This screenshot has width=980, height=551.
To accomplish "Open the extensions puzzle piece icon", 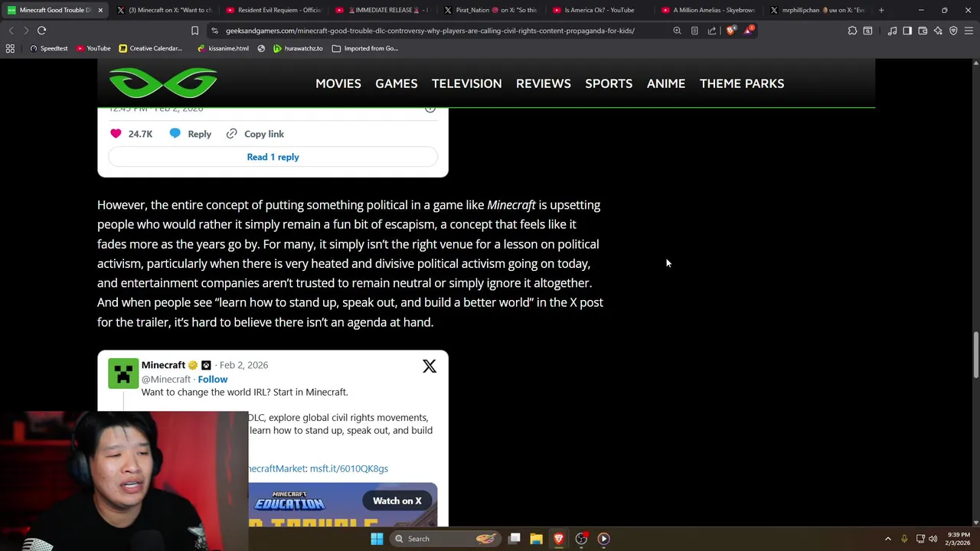I will 852,31.
